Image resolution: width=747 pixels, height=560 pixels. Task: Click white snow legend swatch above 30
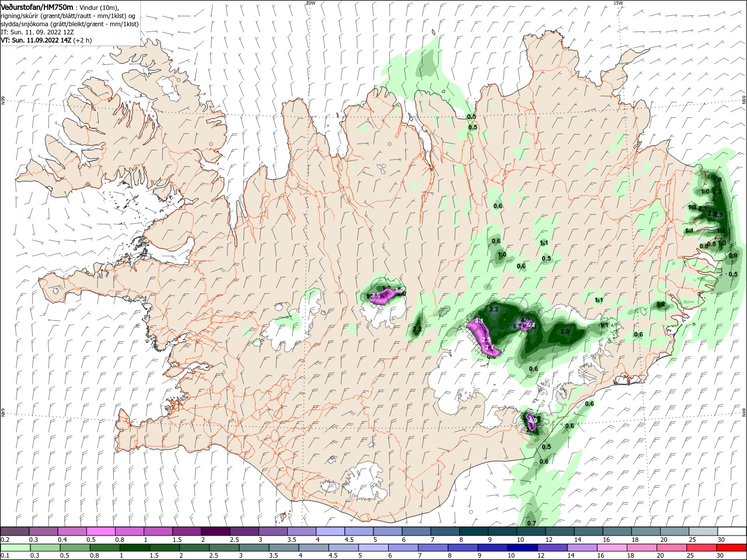732,531
